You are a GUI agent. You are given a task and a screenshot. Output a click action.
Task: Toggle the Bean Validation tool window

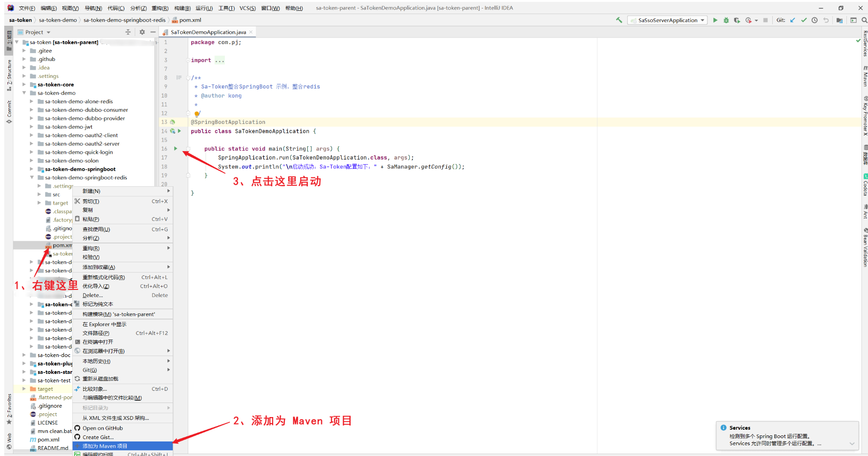865,247
